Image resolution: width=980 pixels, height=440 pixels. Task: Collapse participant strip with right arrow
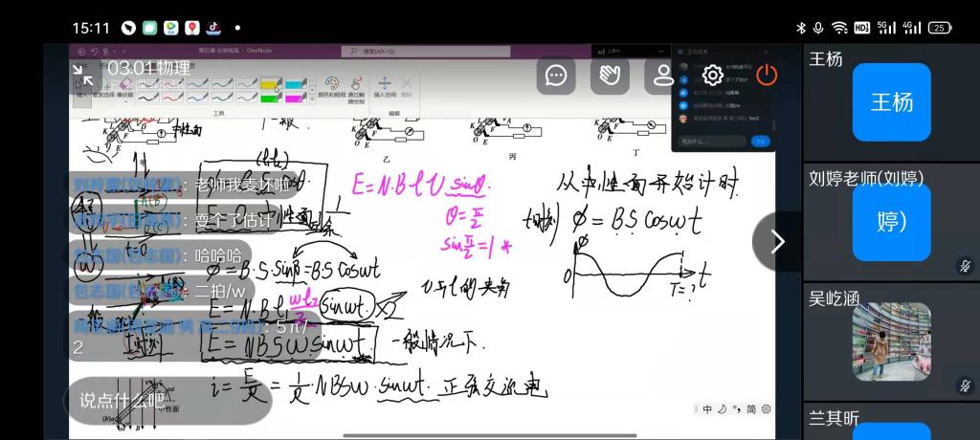pyautogui.click(x=777, y=241)
